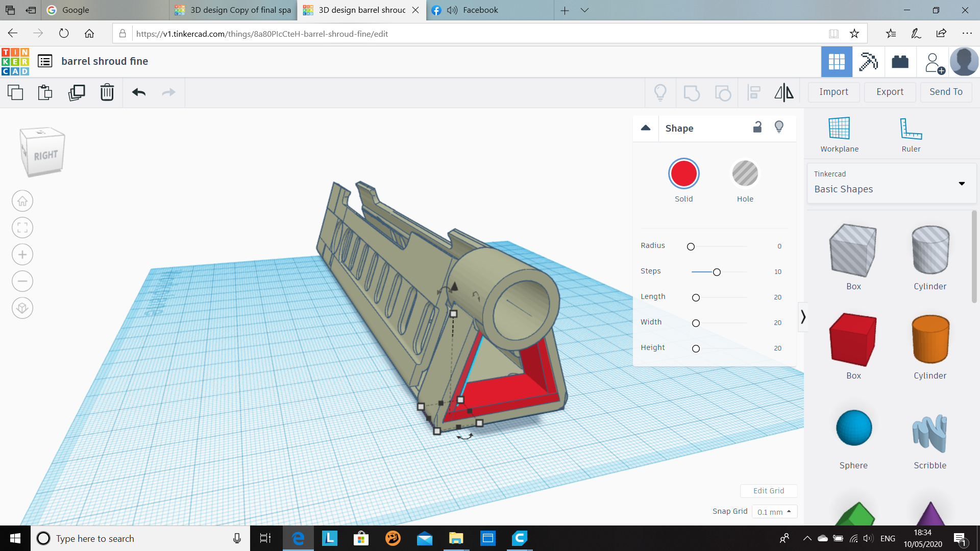
Task: Click the RIGHT face of view cube
Action: [x=45, y=155]
